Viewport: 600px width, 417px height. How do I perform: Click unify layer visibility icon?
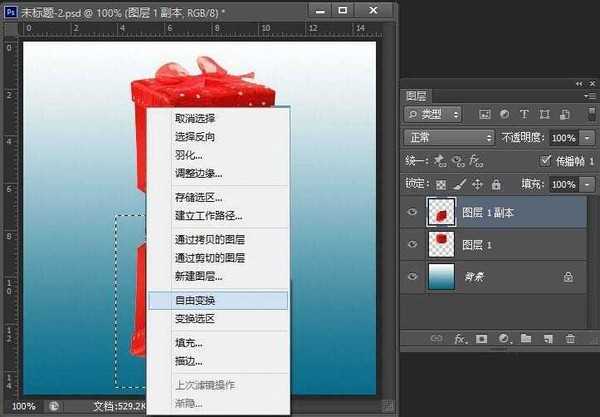pos(458,161)
